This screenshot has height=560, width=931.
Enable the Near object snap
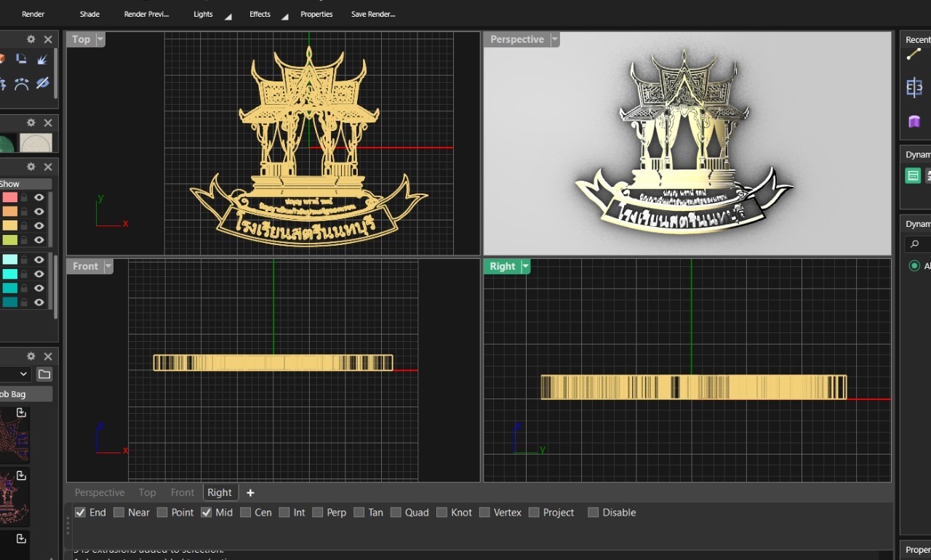(x=119, y=512)
